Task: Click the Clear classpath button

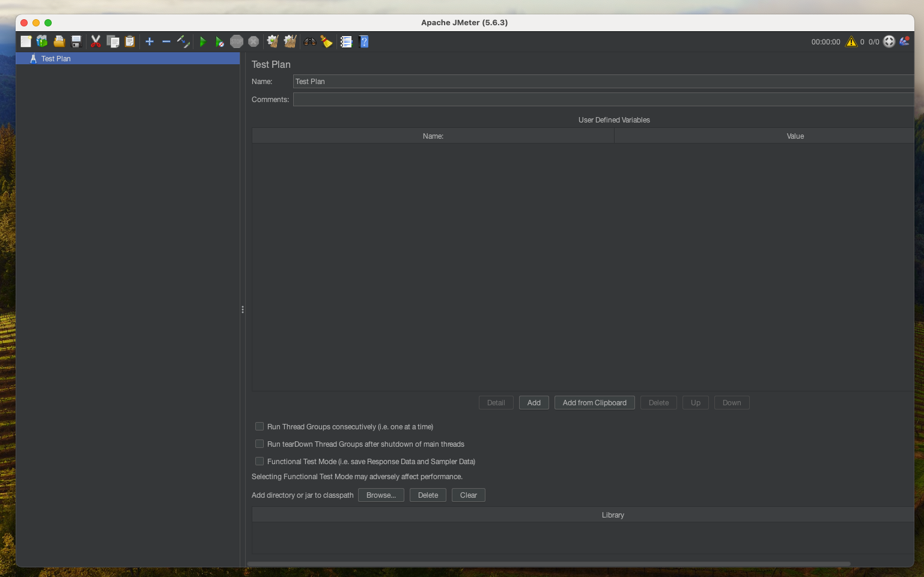Action: 469,495
